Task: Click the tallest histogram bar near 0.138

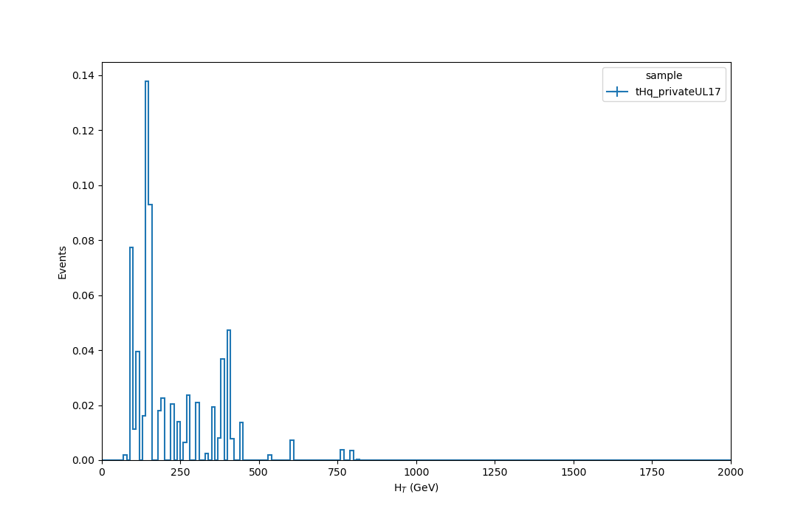Action: coord(147,270)
